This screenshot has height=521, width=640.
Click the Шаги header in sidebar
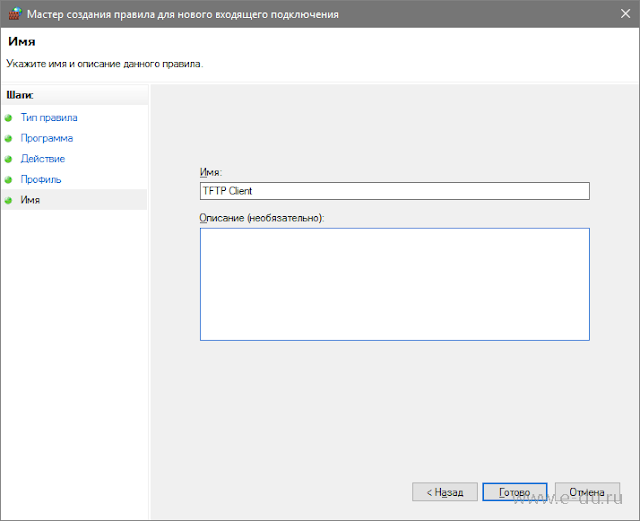(20, 95)
